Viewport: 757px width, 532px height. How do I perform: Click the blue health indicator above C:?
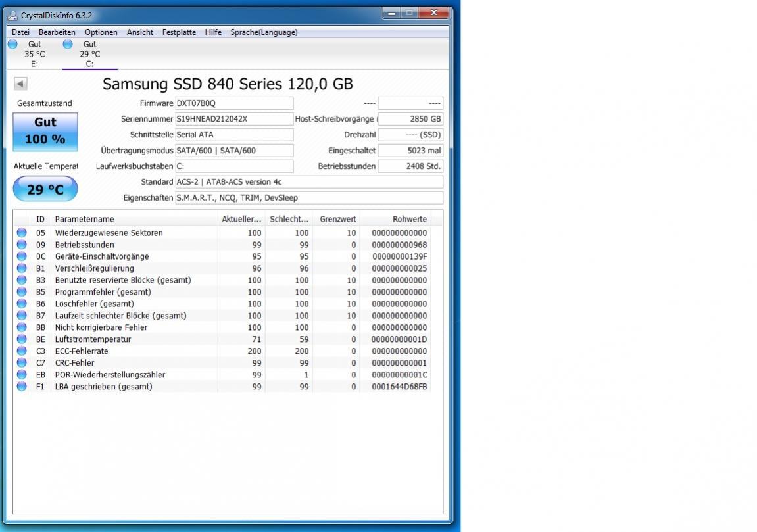(x=68, y=44)
